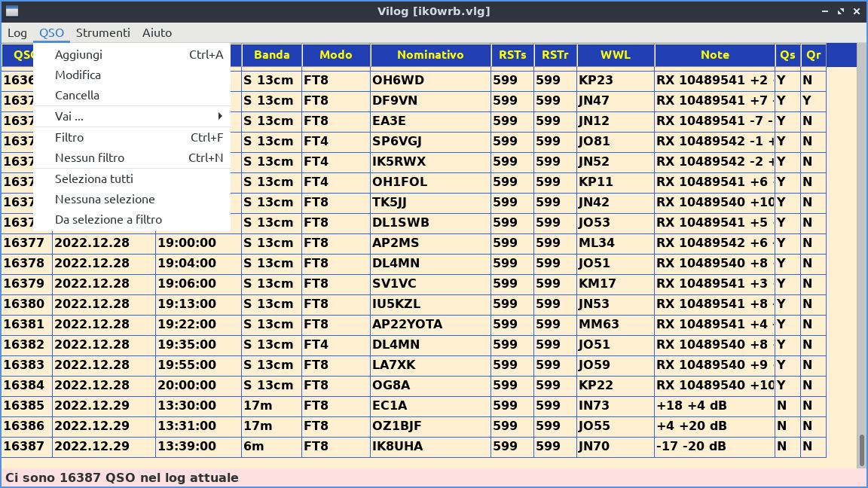Viewport: 868px width, 488px height.
Task: Select Nessun filtro menu entry
Action: click(x=132, y=157)
